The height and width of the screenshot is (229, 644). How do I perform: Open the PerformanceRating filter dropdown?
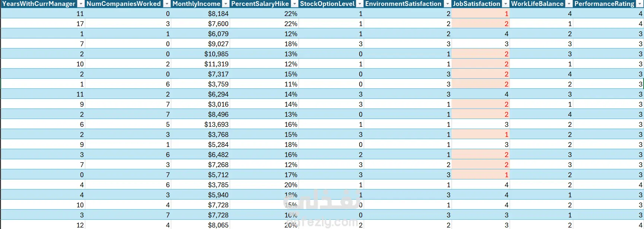(x=640, y=4)
